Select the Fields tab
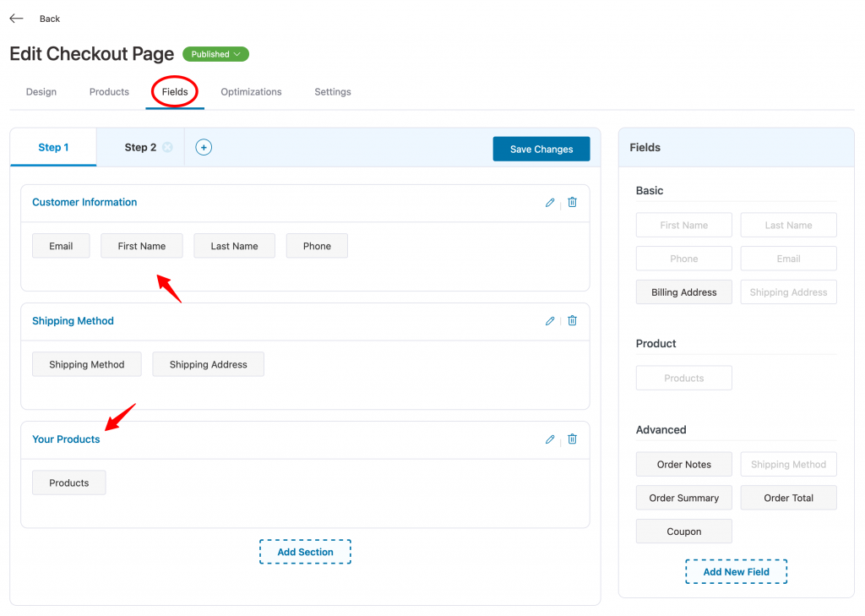This screenshot has height=616, width=865. coord(175,91)
